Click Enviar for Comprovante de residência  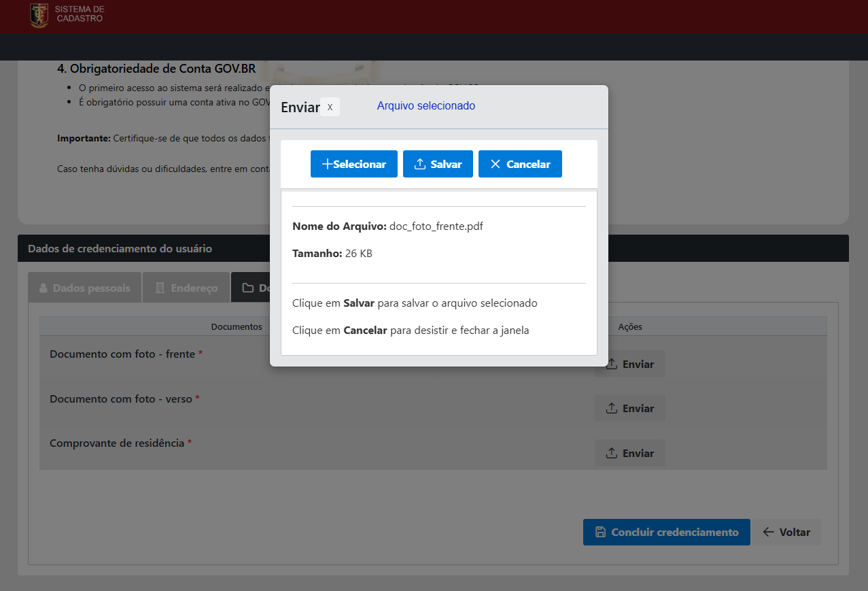coord(629,453)
